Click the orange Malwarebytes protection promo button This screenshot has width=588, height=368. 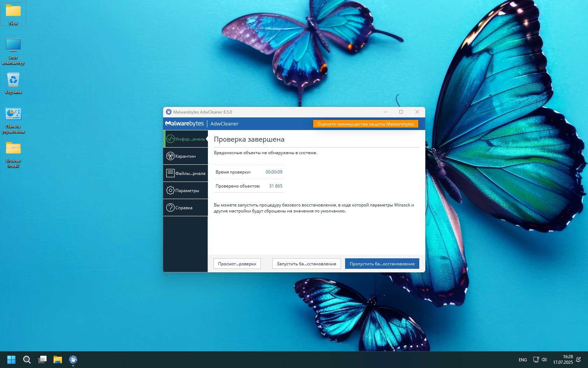tap(365, 124)
